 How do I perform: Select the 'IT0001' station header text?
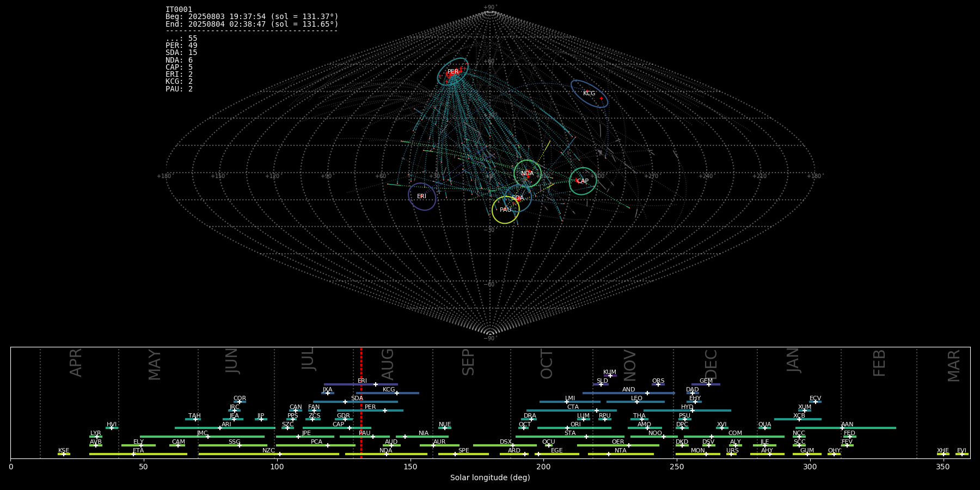pos(179,10)
